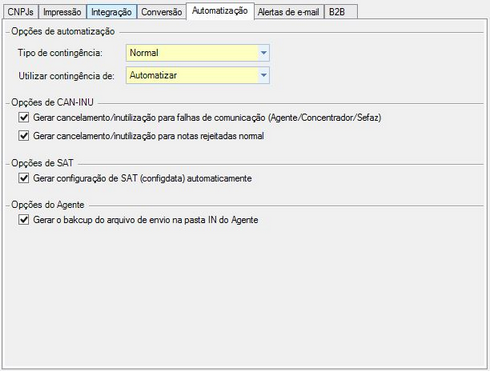Switch to the B2B tab
This screenshot has height=371, width=490.
pyautogui.click(x=340, y=12)
